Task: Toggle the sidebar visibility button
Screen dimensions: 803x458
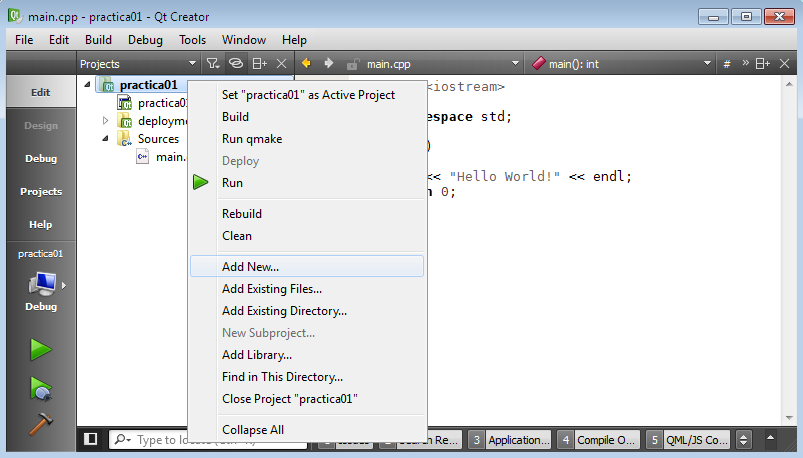Action: [91, 439]
